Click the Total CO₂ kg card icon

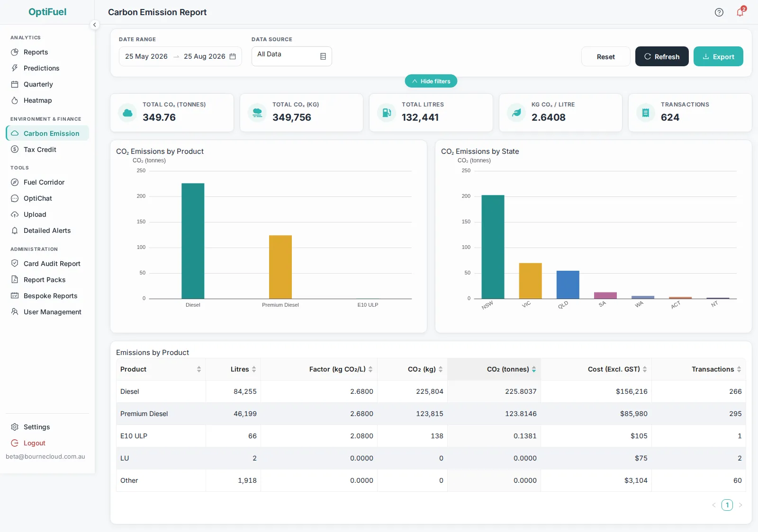click(257, 113)
